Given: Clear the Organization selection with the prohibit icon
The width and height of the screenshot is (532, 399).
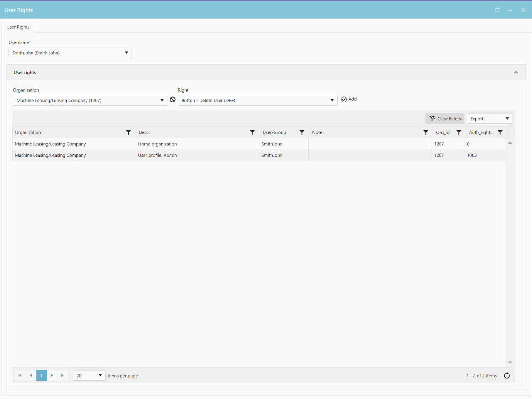Looking at the screenshot, I should [173, 100].
